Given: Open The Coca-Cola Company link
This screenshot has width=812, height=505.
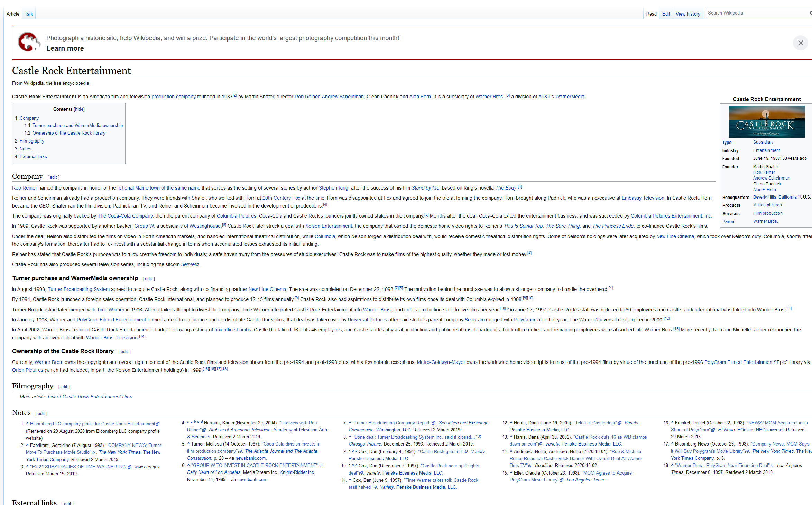Looking at the screenshot, I should pyautogui.click(x=125, y=216).
